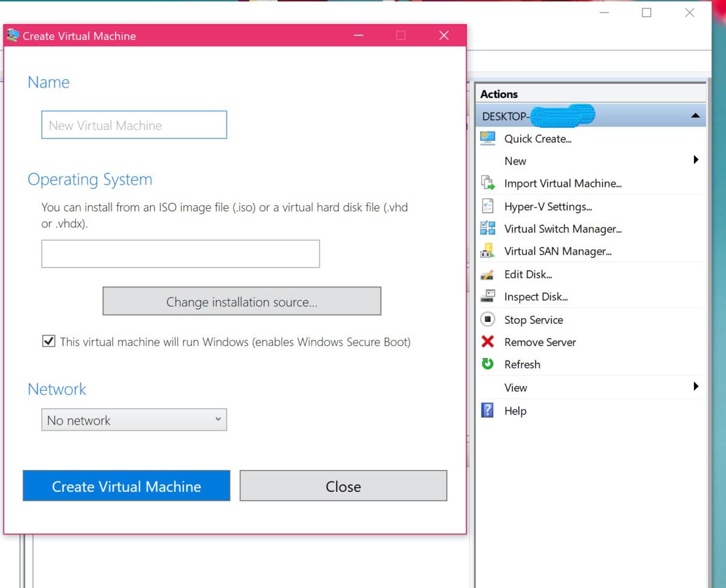
Task: Select the Edit Disk action
Action: click(x=528, y=275)
